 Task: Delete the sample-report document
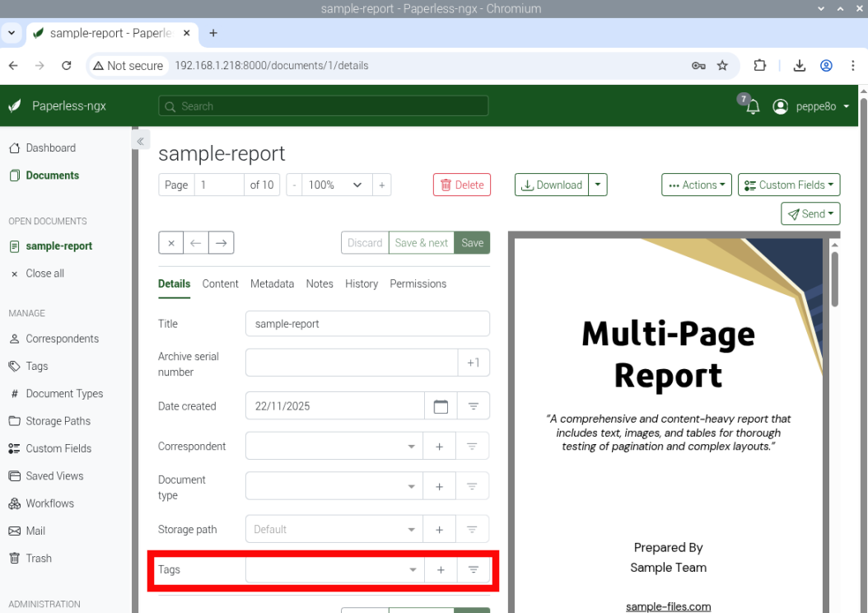pos(461,185)
